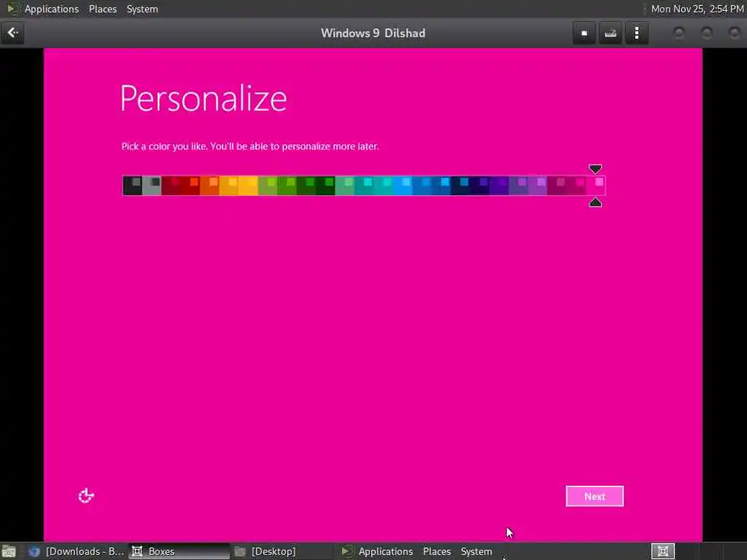Click the Personalize heading
This screenshot has width=747, height=560.
(204, 98)
